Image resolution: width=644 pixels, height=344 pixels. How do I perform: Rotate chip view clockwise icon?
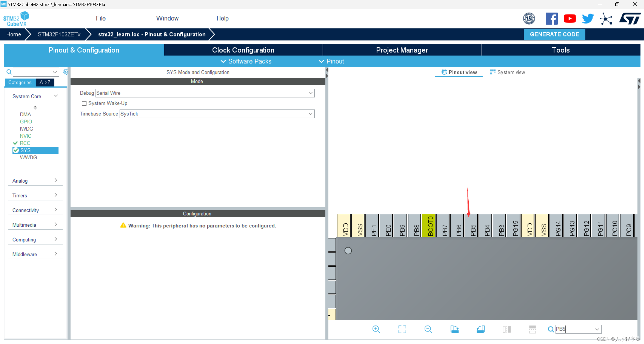[454, 329]
